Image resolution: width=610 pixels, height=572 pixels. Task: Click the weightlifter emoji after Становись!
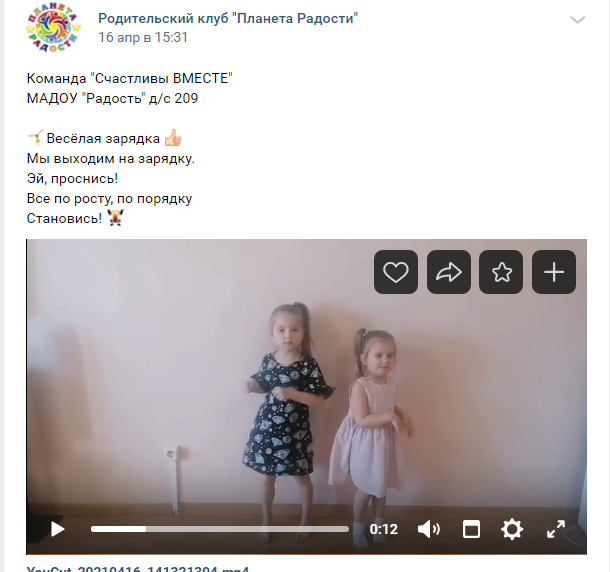coord(116,218)
